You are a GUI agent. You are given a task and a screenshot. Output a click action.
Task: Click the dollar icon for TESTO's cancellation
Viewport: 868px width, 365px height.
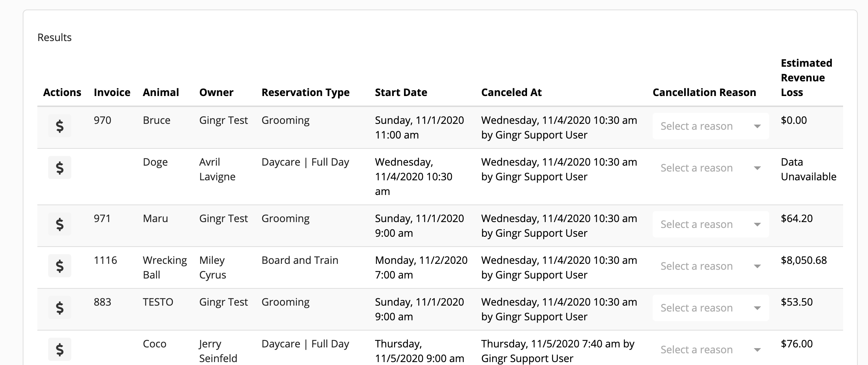59,307
